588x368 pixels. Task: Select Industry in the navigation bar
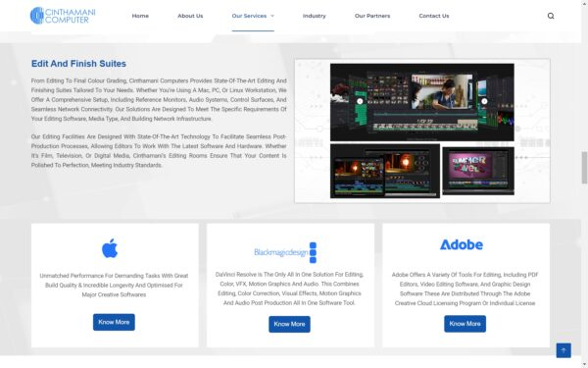click(x=315, y=16)
